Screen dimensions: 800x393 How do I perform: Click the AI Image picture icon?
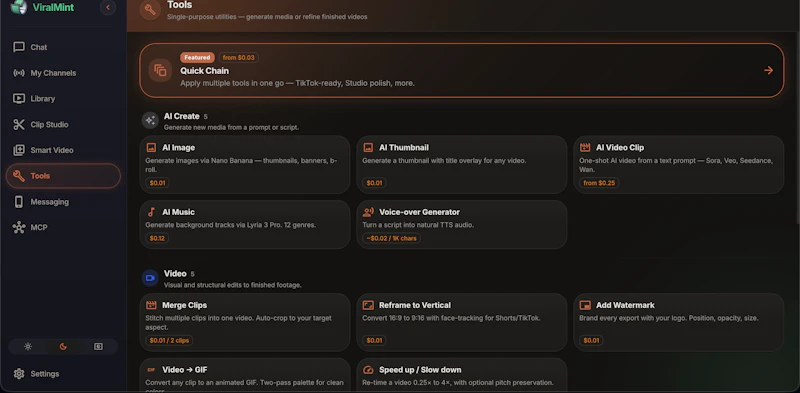pos(151,148)
